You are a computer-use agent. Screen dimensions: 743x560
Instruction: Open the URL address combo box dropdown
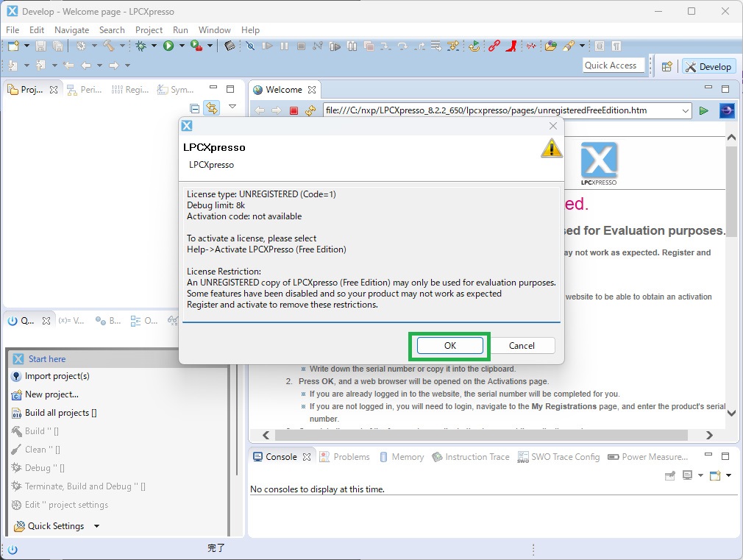pyautogui.click(x=686, y=110)
